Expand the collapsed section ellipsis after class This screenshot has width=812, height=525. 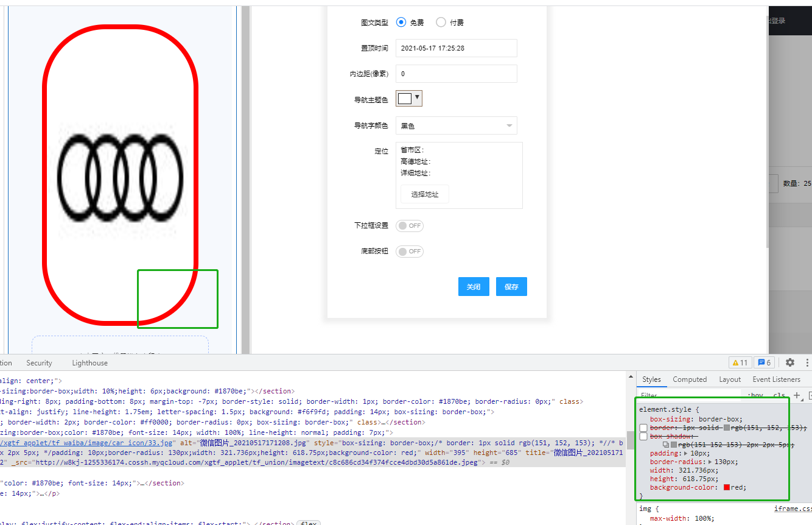385,422
